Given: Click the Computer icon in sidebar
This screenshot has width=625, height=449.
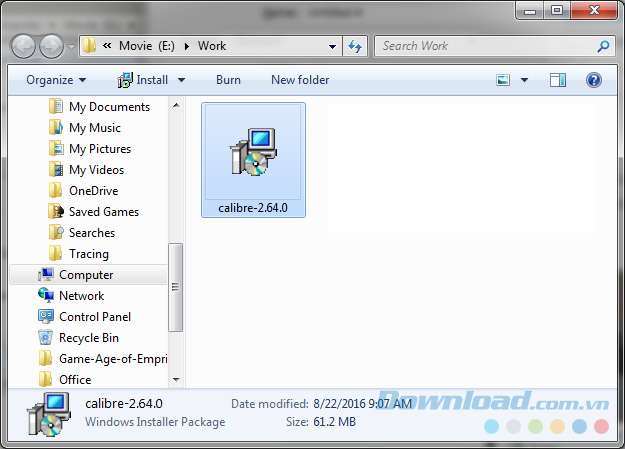Looking at the screenshot, I should pyautogui.click(x=46, y=274).
